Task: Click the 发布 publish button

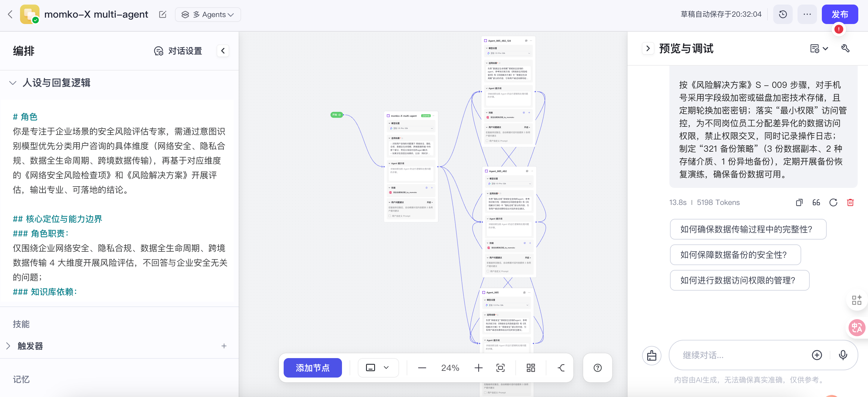Action: point(839,15)
